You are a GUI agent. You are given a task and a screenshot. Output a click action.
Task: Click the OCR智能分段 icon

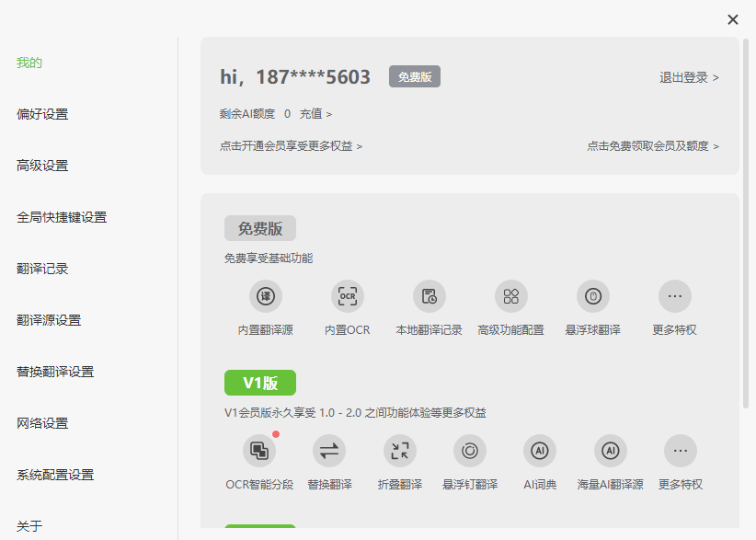pyautogui.click(x=259, y=451)
